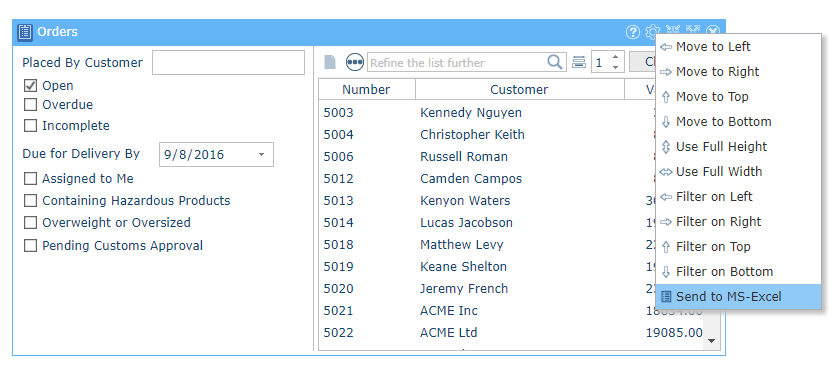The width and height of the screenshot is (839, 375).
Task: Choose Move to Bottom from menu
Action: (738, 121)
